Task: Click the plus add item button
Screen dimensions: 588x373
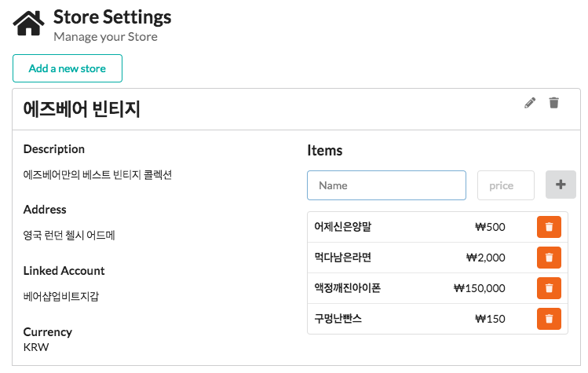Action: [561, 185]
